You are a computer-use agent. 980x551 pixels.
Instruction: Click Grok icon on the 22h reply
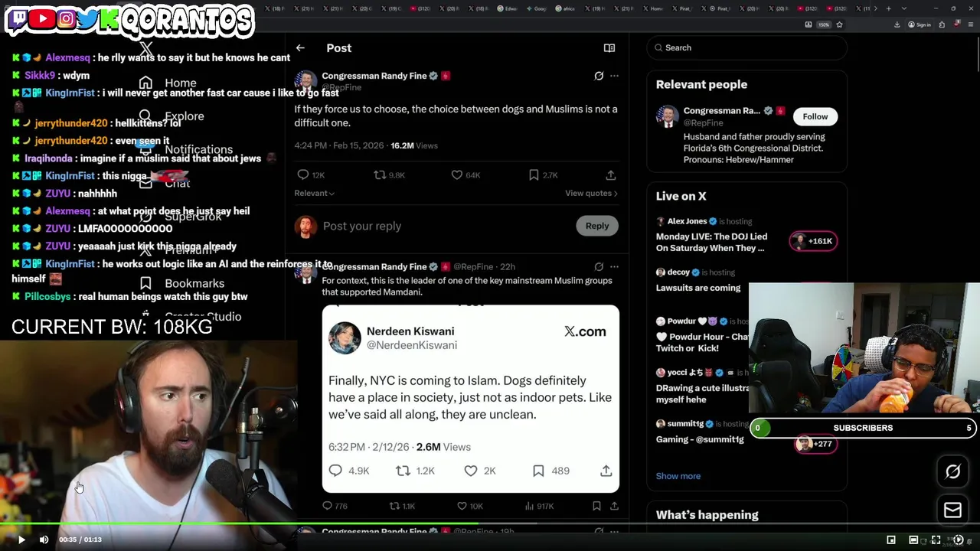click(599, 266)
